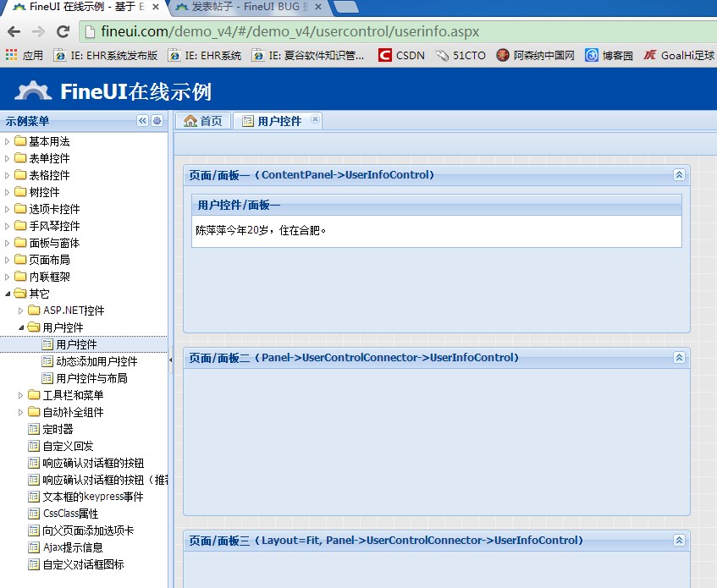Open 自定义对话框图标 example
The height and width of the screenshot is (588, 717).
[83, 564]
